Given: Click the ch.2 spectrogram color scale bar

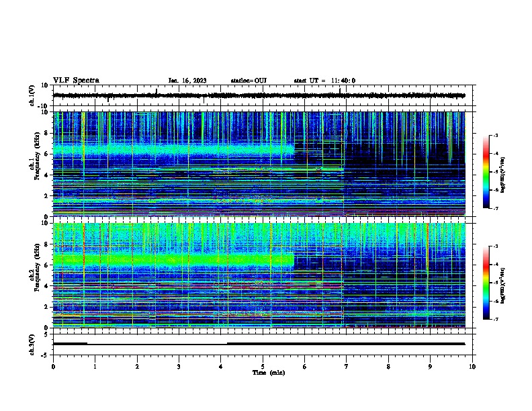Looking at the screenshot, I should [486, 283].
